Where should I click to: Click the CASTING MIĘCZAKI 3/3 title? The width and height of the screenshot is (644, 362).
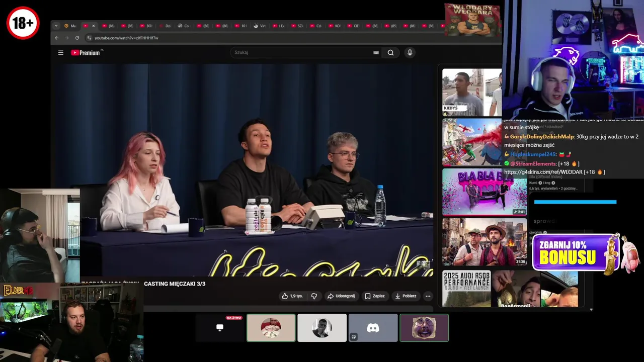pyautogui.click(x=175, y=284)
